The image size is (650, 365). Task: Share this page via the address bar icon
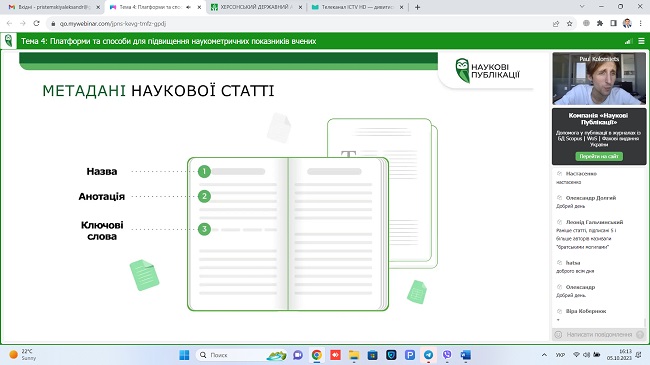(x=556, y=24)
